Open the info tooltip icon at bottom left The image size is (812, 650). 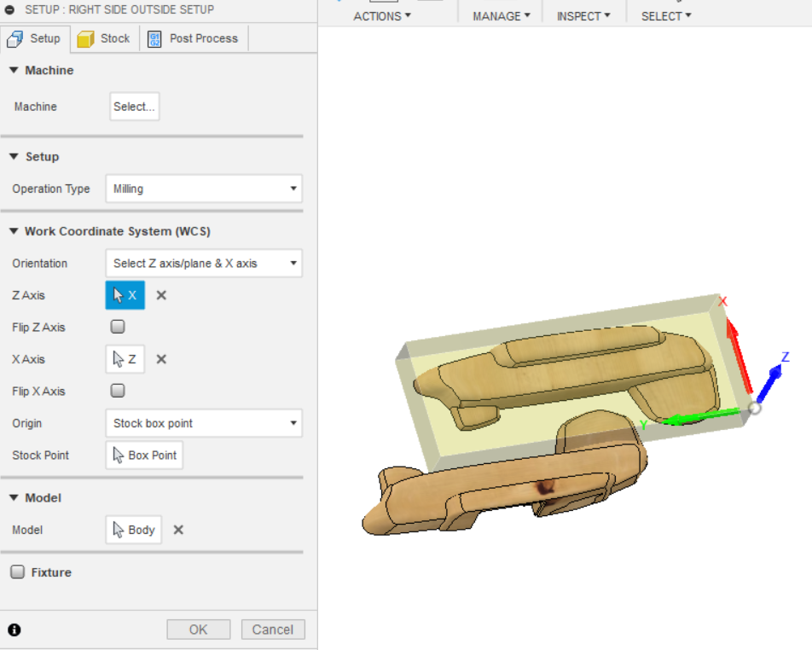(x=14, y=630)
